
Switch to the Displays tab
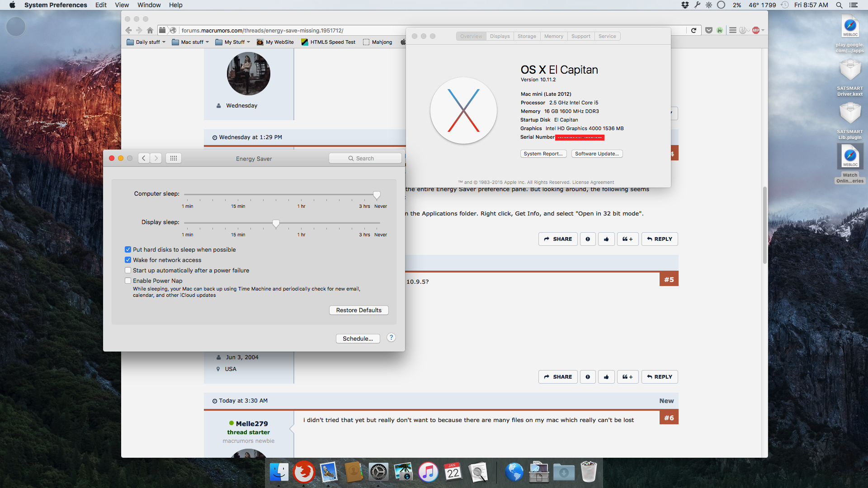(x=500, y=36)
